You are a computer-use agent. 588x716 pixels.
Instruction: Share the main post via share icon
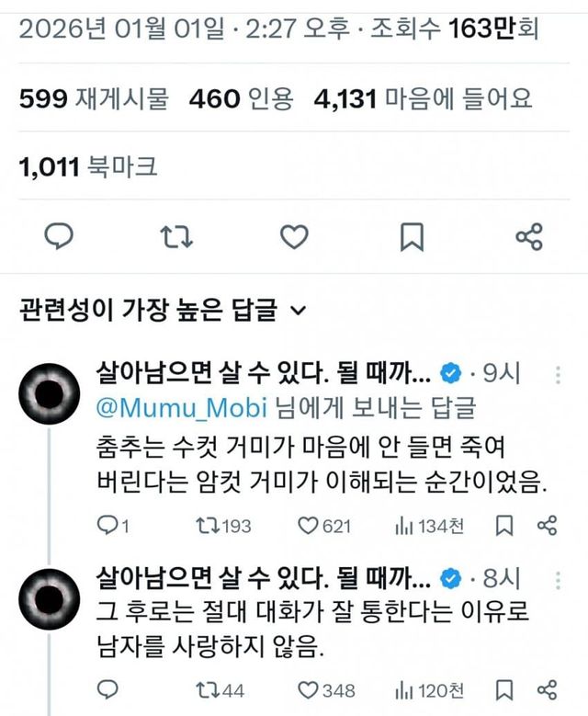(x=529, y=237)
